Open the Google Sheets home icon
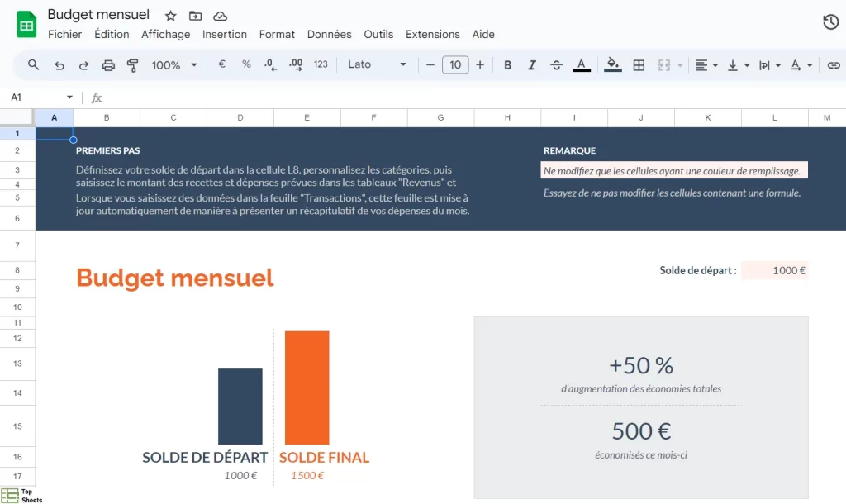Viewport: 846px width, 504px height. (x=26, y=25)
